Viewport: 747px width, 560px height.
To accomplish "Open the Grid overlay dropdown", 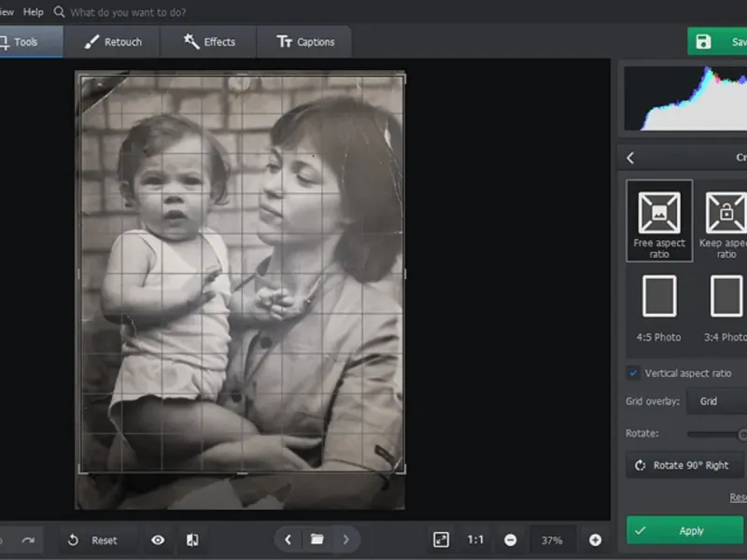I will pos(717,401).
